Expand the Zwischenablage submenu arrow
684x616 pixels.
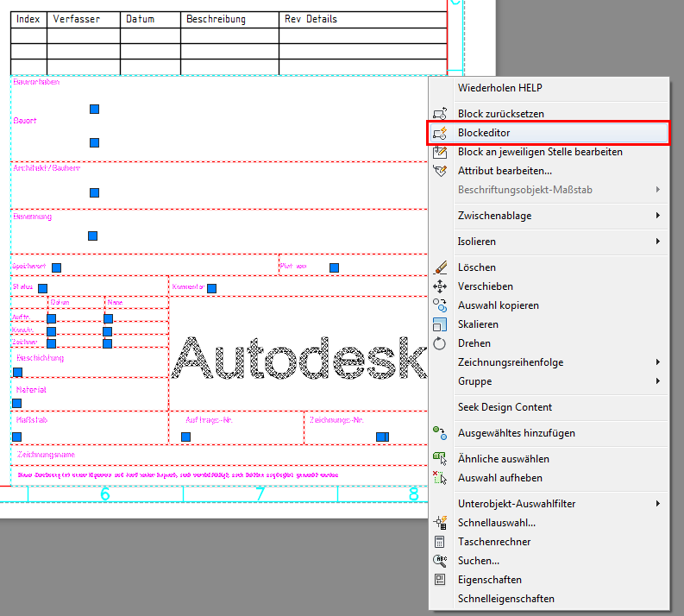tap(658, 216)
